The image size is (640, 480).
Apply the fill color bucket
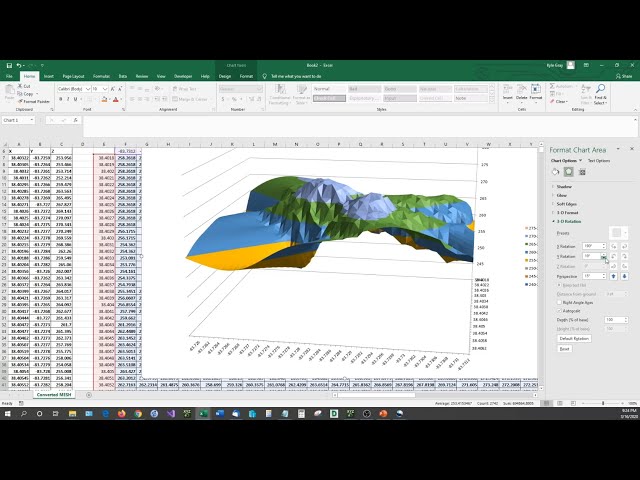pyautogui.click(x=104, y=99)
